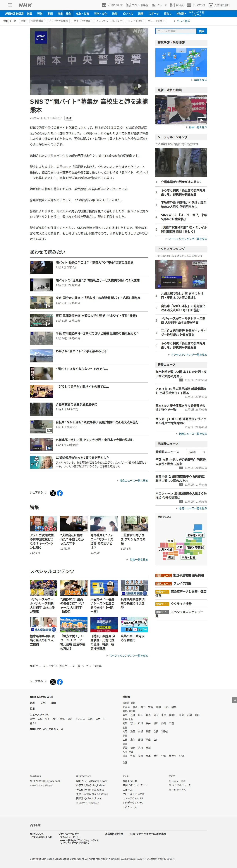This screenshot has width=237, height=868.
Task: Click the 検索 search button
Action: [x=202, y=31]
